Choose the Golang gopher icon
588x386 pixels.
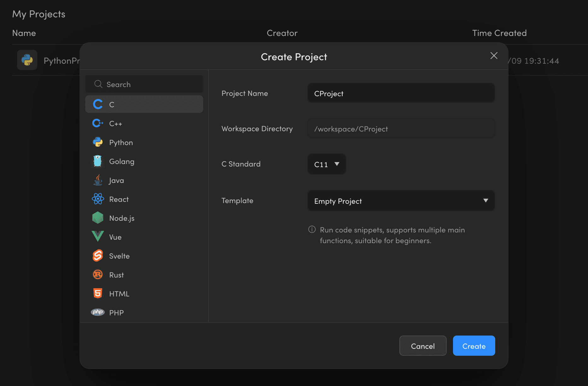[97, 161]
